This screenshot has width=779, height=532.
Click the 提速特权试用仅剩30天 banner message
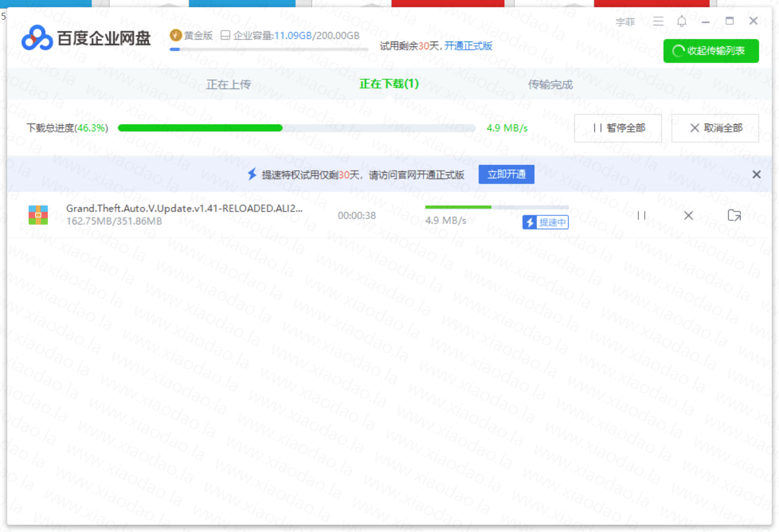pos(363,175)
